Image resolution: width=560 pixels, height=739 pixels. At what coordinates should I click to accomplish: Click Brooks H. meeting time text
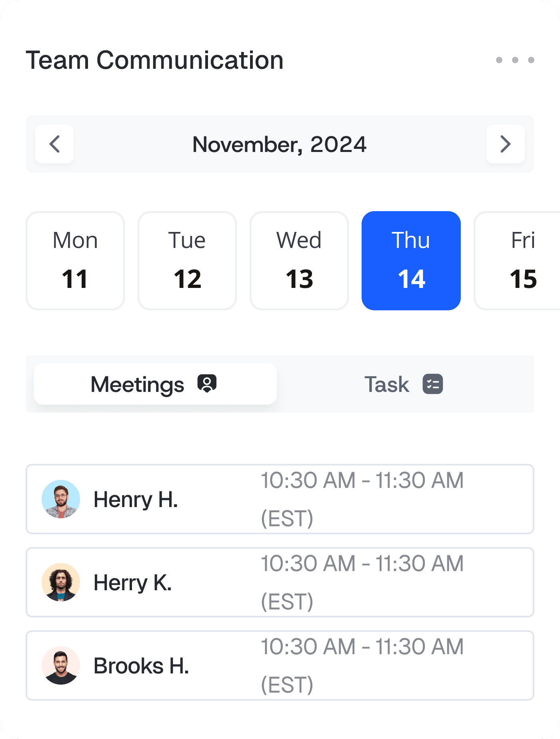pos(362,665)
